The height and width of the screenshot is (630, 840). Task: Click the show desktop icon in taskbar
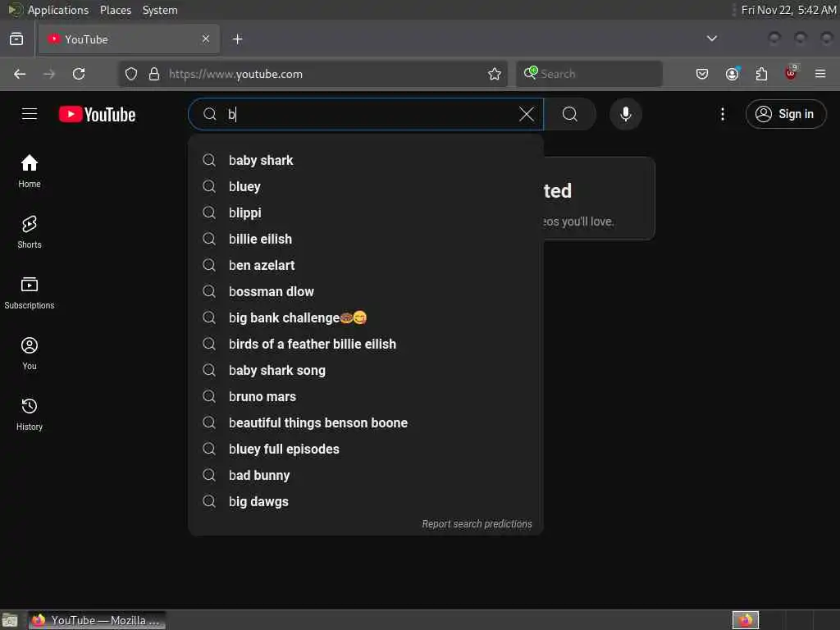(x=10, y=620)
